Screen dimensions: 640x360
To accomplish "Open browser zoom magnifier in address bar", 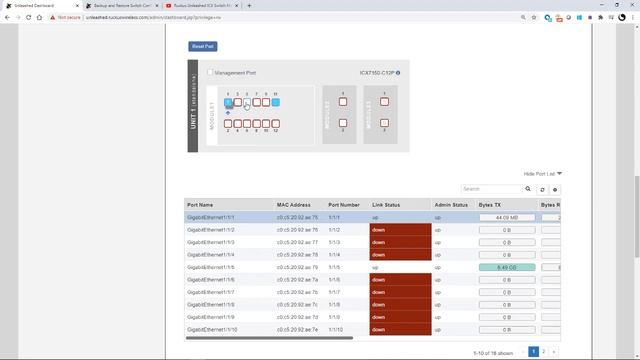I will click(523, 18).
